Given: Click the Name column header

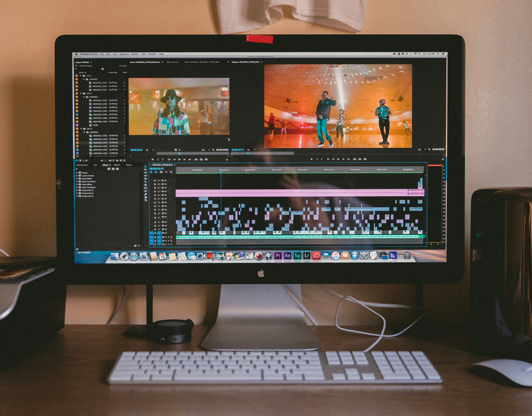Looking at the screenshot, I should coord(81,73).
